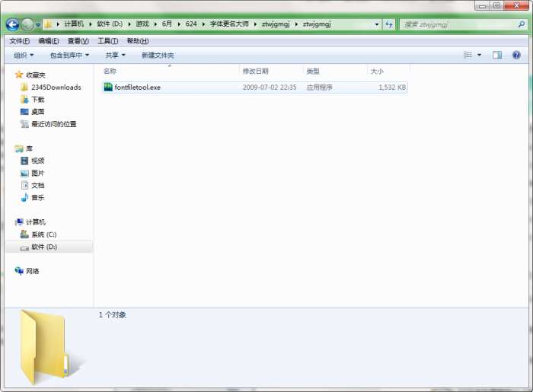Select 软件 (D:) in the address breadcrumb

coord(110,24)
